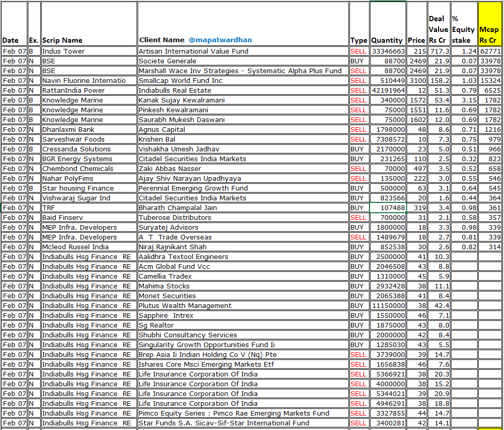Click 'Aalidhra Textool Engineers' client cell
504x430 pixels.
pos(243,257)
